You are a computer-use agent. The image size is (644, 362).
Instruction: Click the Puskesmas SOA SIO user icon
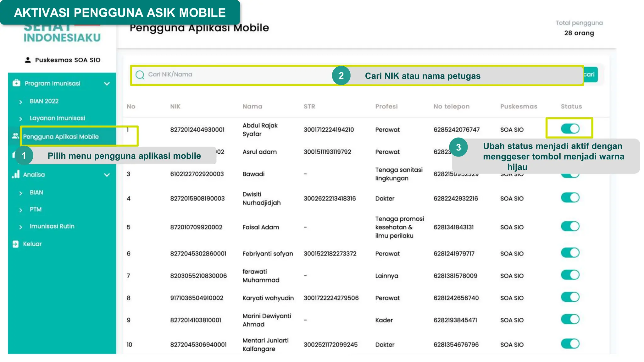click(28, 60)
